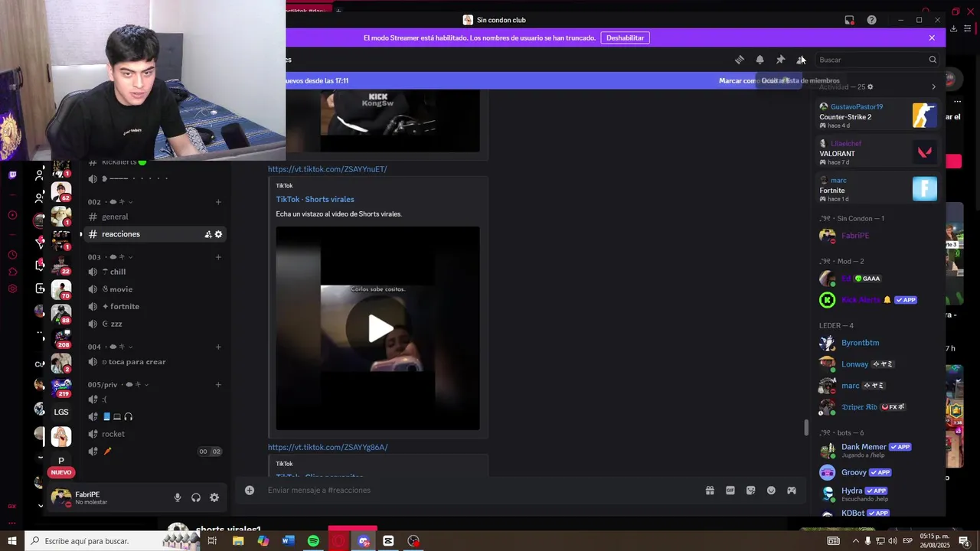
Task: Open the Actividad settings gear
Action: pos(870,86)
